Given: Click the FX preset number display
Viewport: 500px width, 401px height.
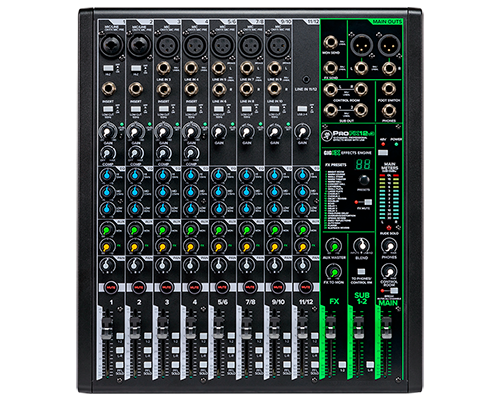Looking at the screenshot, I should (x=362, y=164).
